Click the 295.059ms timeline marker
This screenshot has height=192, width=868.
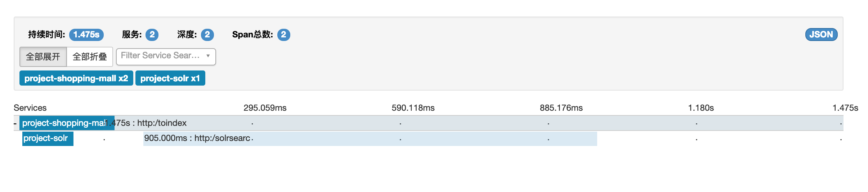pyautogui.click(x=265, y=108)
